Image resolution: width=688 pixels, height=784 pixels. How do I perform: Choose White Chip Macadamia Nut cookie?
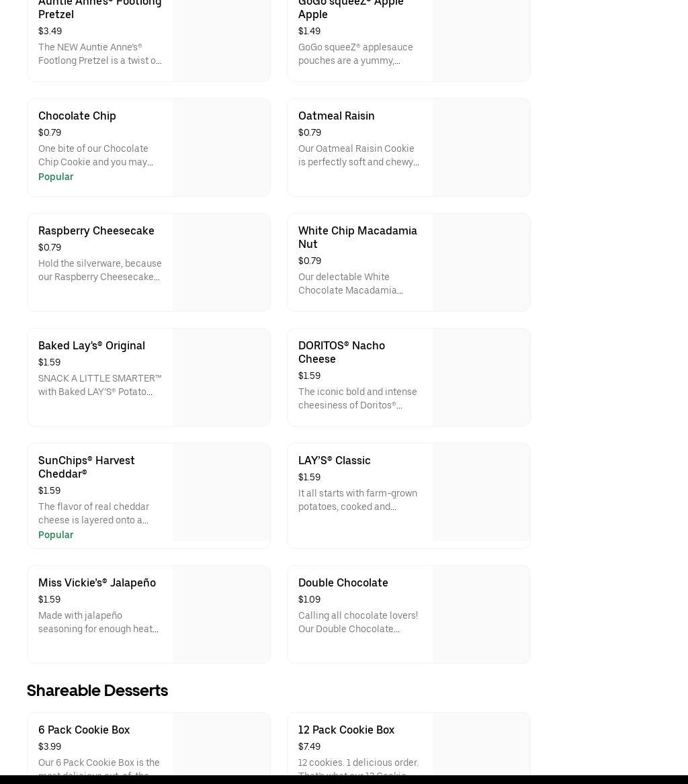pos(357,237)
